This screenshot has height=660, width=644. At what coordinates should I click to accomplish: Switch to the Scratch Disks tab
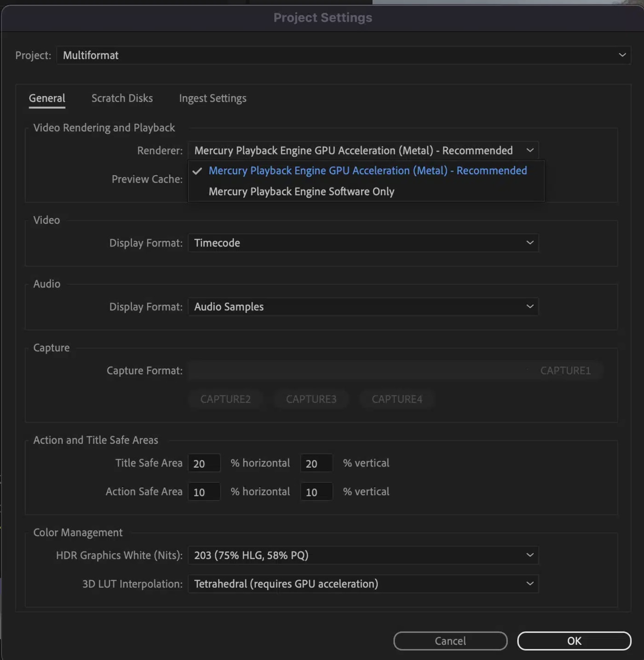click(x=122, y=98)
